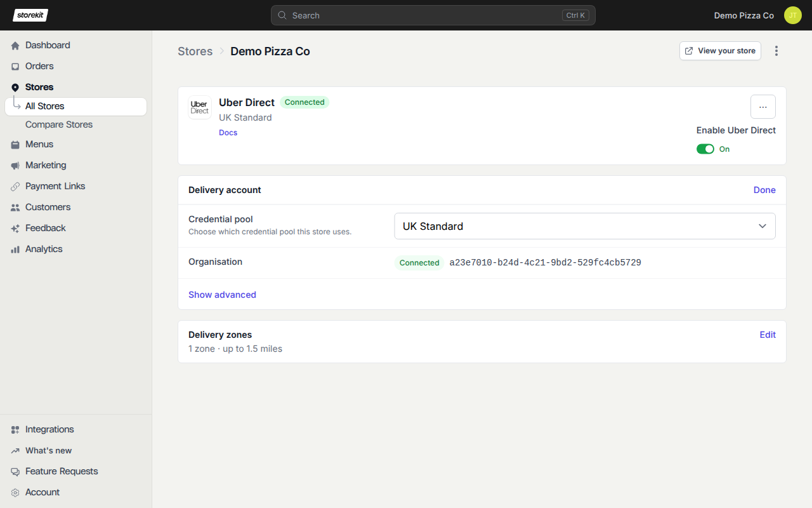Turn off the Enable Uber Direct switch
The width and height of the screenshot is (812, 508).
(x=705, y=149)
